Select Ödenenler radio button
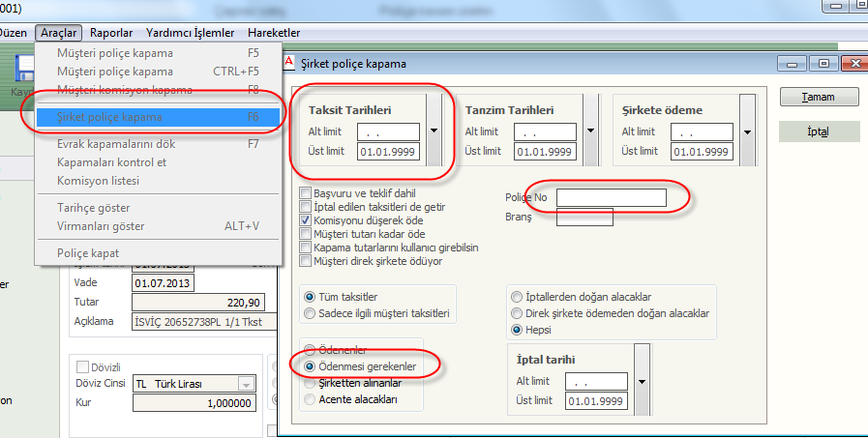The image size is (868, 438). pos(310,351)
